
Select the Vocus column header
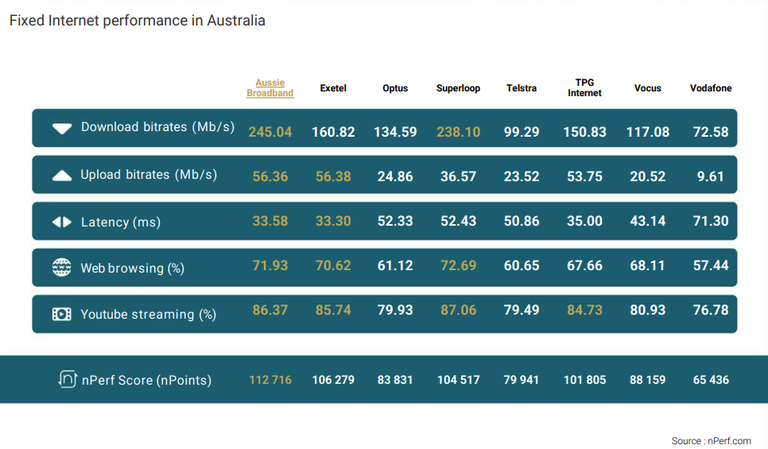click(x=648, y=88)
